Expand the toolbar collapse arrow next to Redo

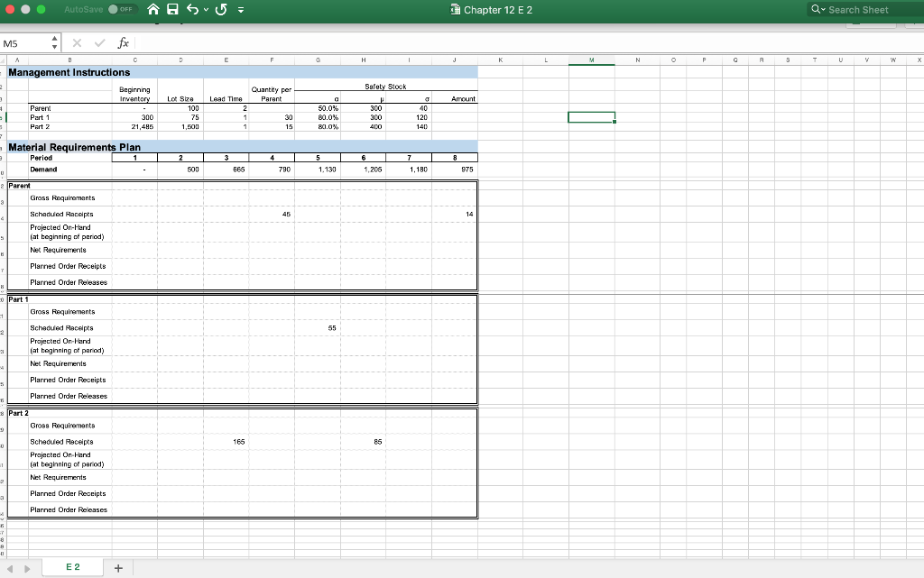point(240,10)
